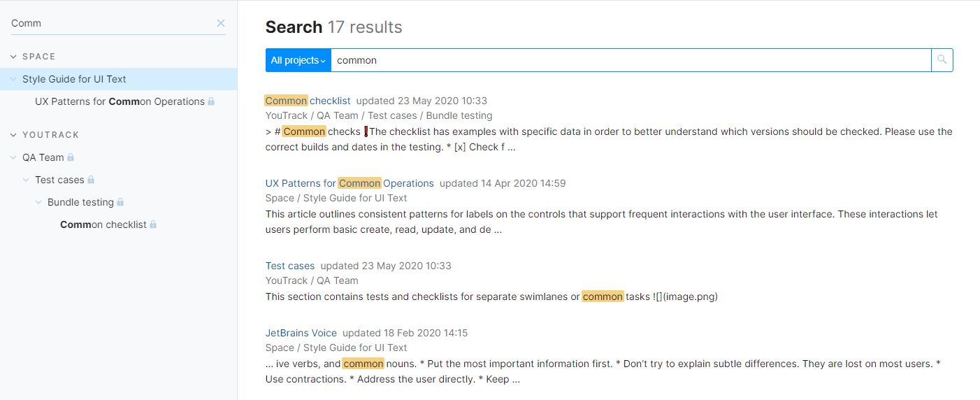
Task: Click lock icon next to Bundle testing
Action: 120,202
